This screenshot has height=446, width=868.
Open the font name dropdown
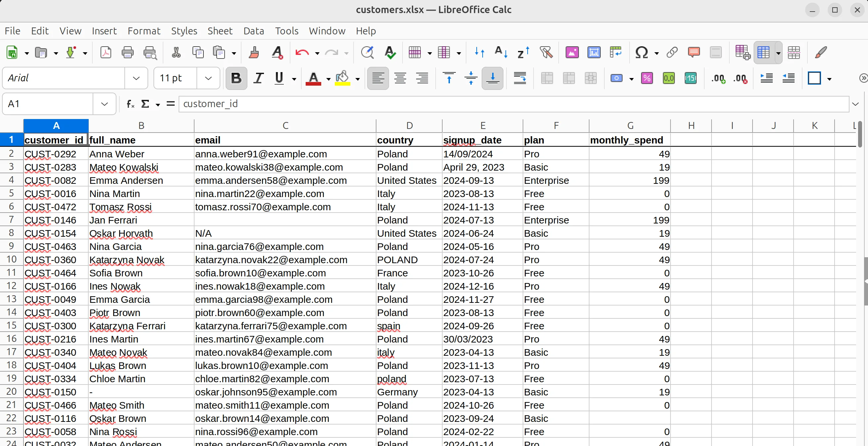click(136, 78)
